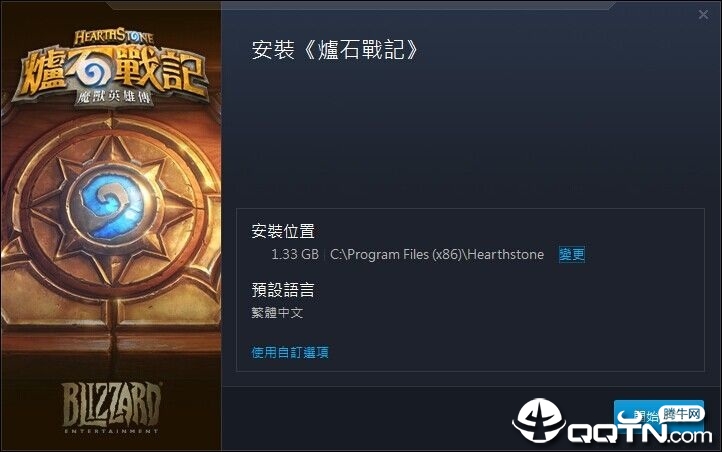Click the ENTERTAINMENT text under Blizzard
The width and height of the screenshot is (722, 452).
pos(111,431)
